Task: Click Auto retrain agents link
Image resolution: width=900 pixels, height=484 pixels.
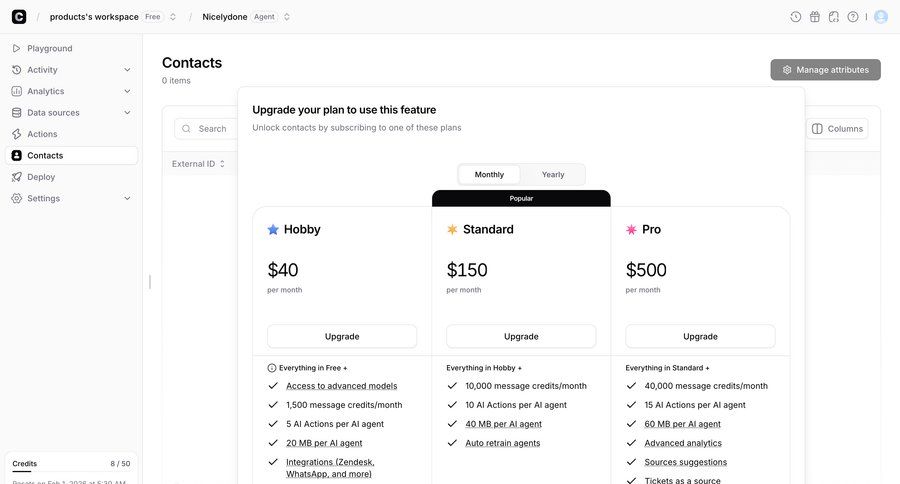Action: [x=503, y=443]
